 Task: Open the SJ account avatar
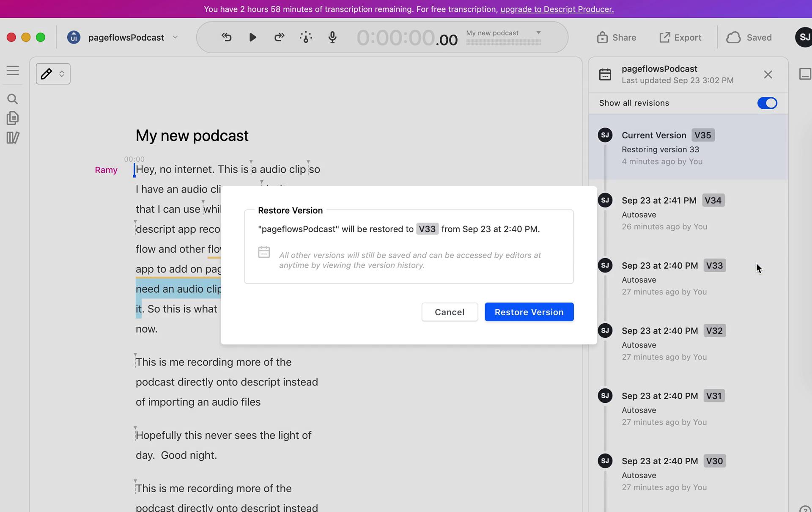[x=804, y=37]
